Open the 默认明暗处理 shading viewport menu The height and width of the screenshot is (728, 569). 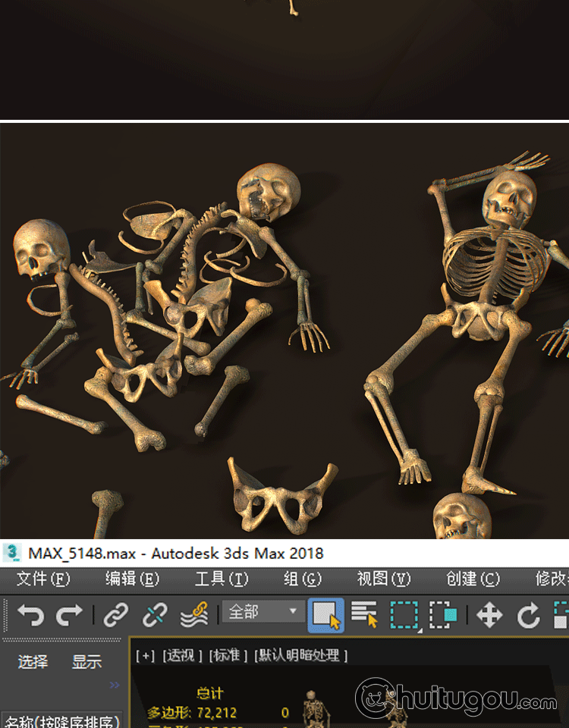[x=300, y=655]
